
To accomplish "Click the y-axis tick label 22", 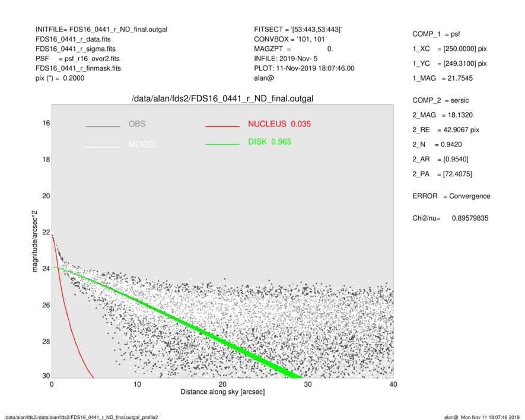I will [x=46, y=233].
